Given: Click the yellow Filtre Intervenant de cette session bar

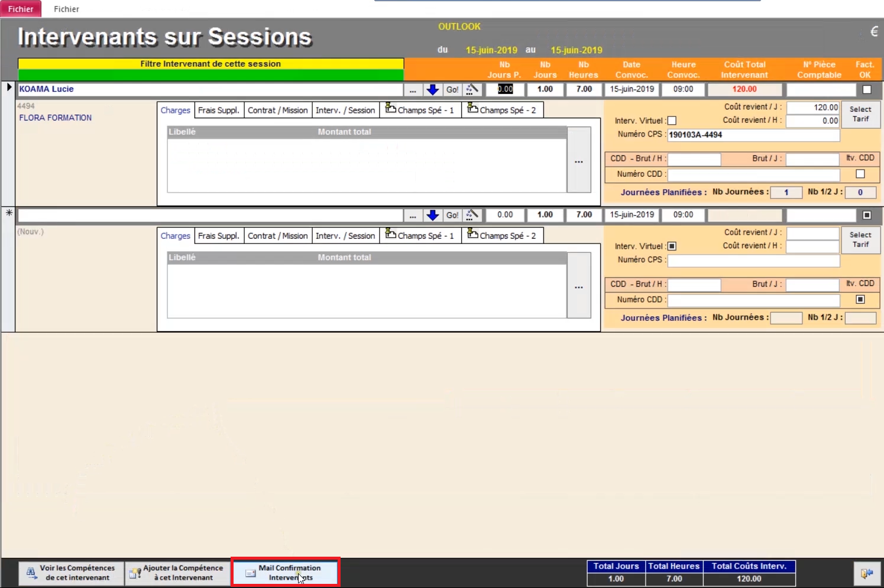Looking at the screenshot, I should click(x=211, y=64).
